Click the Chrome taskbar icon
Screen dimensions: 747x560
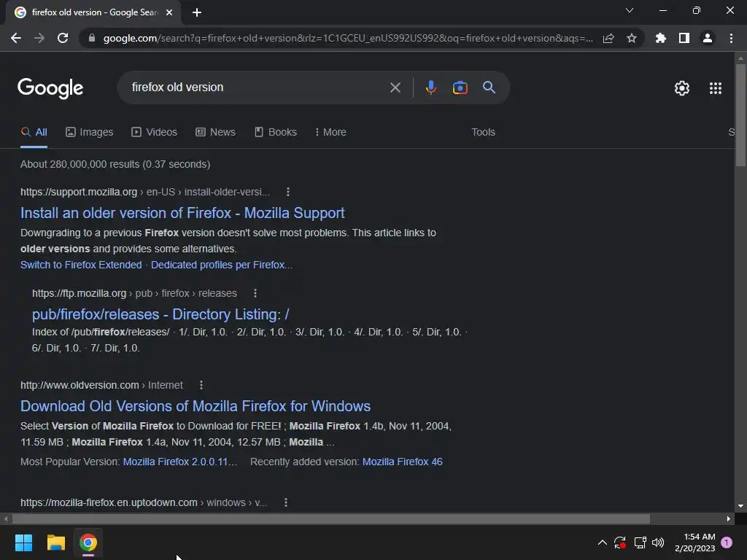88,542
